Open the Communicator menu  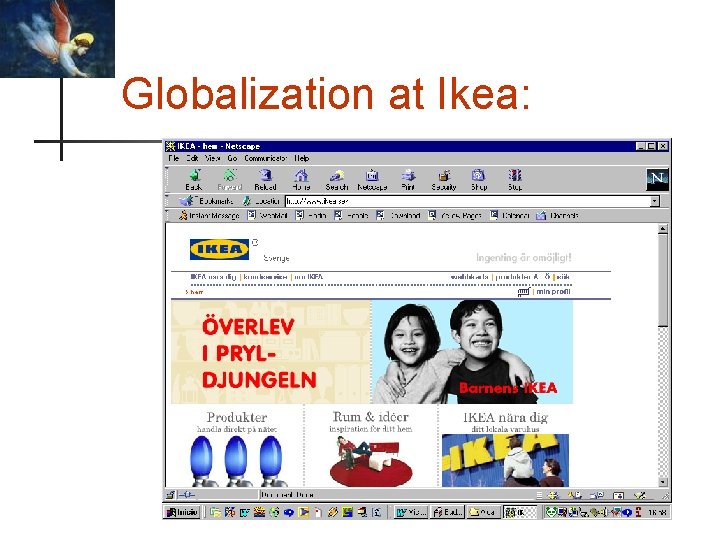(x=265, y=158)
